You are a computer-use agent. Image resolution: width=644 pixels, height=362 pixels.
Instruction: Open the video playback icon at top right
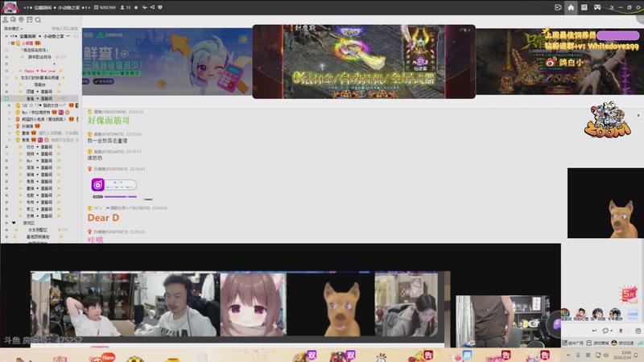(x=558, y=7)
